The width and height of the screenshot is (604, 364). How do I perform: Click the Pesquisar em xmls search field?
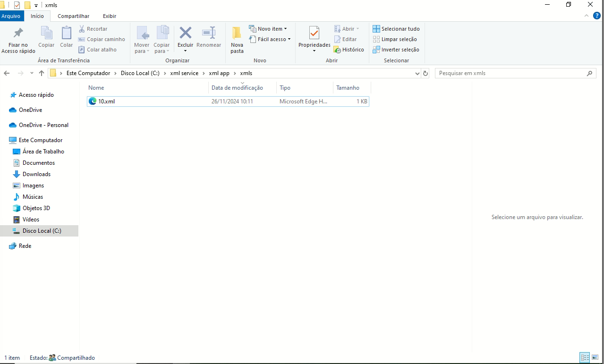click(510, 73)
